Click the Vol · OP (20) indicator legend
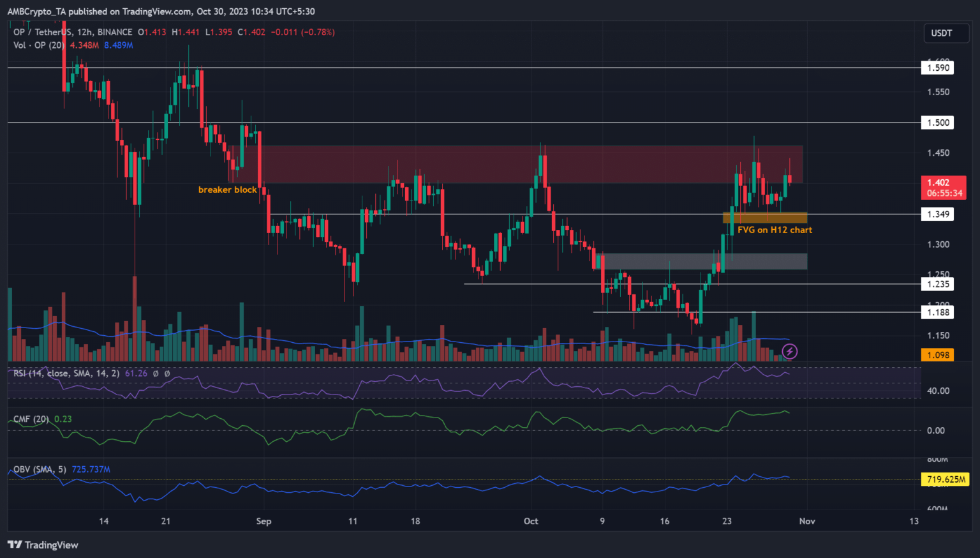980x558 pixels. coord(39,45)
